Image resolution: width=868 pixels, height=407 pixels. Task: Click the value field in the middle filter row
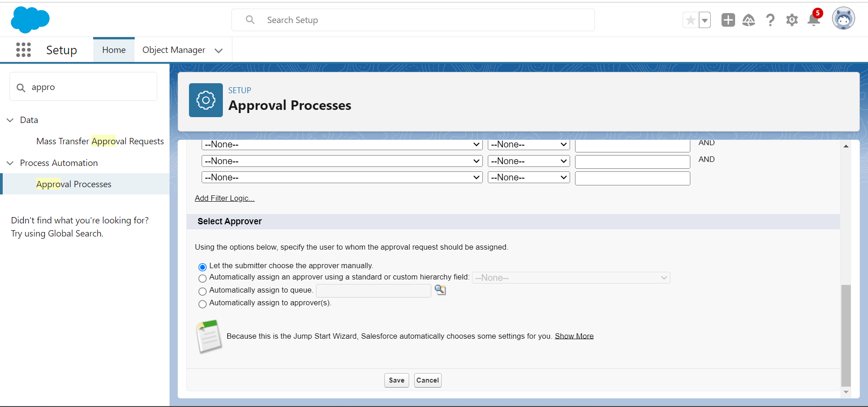tap(632, 162)
